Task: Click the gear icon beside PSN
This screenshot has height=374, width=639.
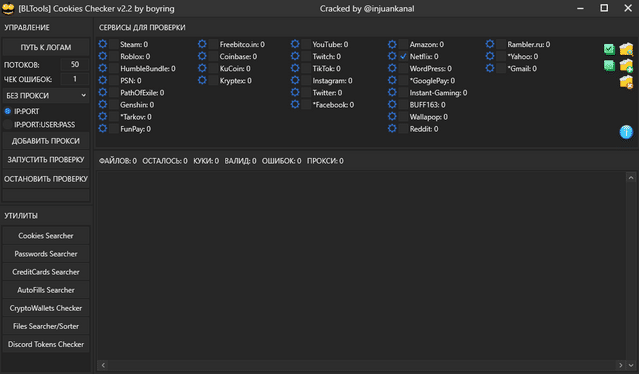Action: point(103,80)
